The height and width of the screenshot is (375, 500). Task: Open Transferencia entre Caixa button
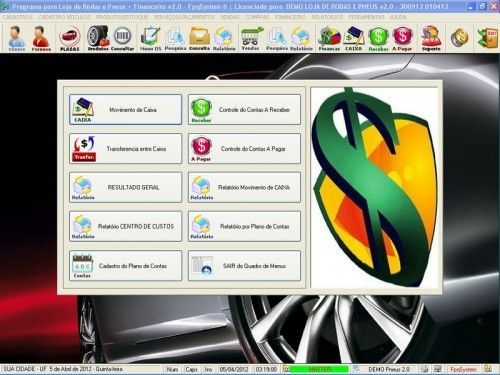click(126, 149)
